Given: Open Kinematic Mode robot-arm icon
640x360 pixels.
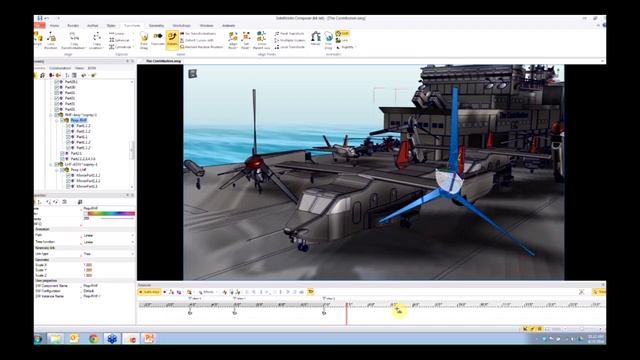Looking at the screenshot, I should 316,38.
